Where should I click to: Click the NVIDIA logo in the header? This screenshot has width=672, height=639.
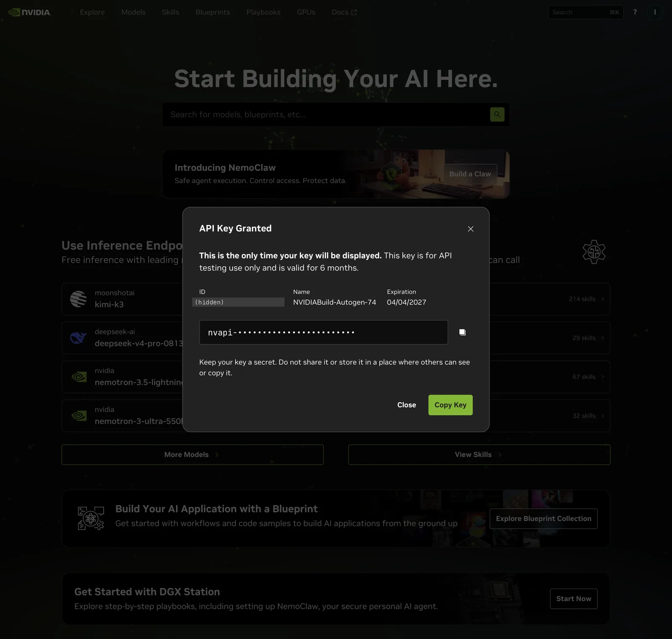tap(30, 12)
